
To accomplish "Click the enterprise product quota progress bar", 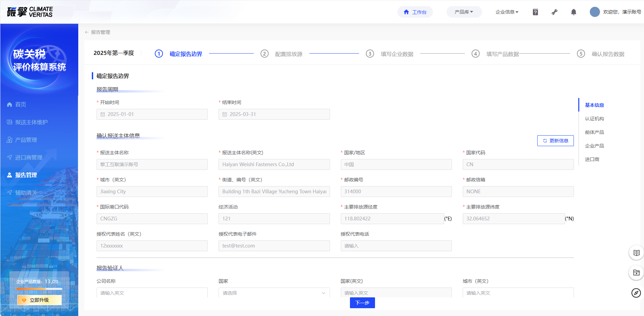I will (x=39, y=289).
